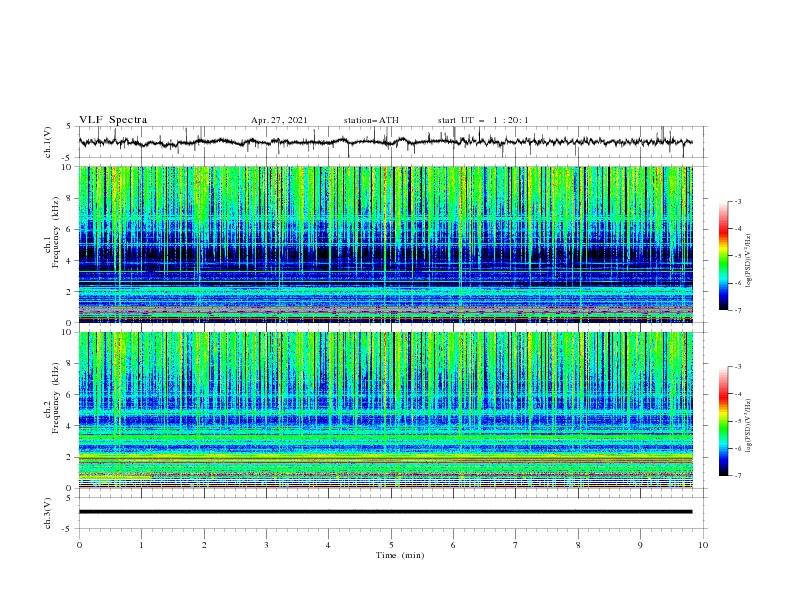
Task: Click the log(PSD) label beside the ch.2 color bar
Action: (748, 426)
